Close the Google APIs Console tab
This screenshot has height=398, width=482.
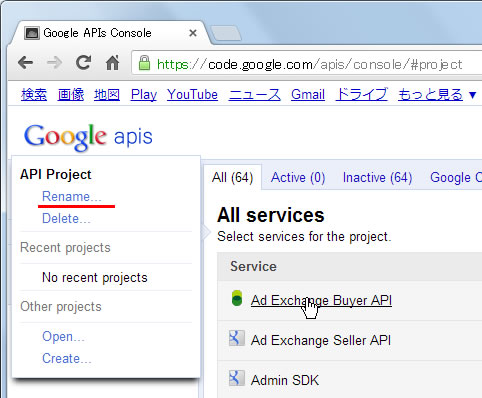click(x=193, y=33)
